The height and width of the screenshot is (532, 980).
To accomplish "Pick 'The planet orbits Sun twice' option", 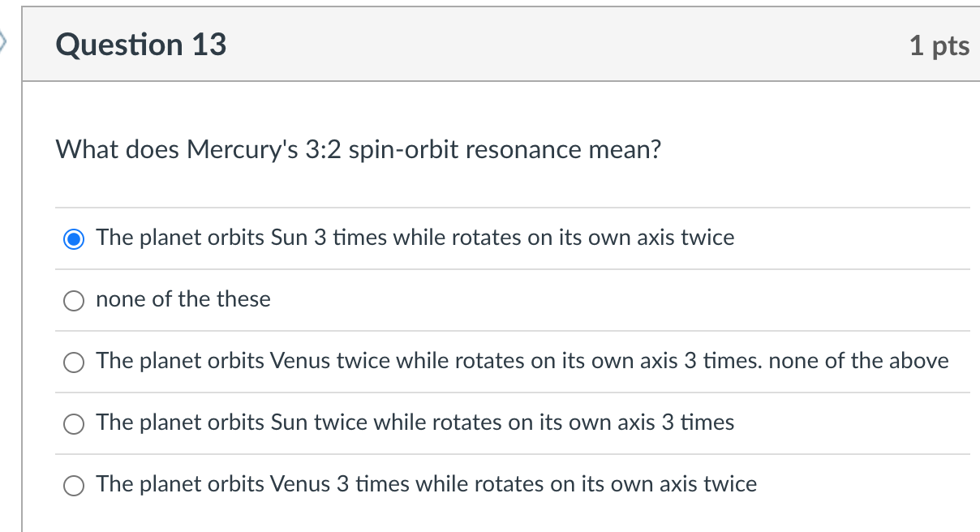I will [74, 423].
